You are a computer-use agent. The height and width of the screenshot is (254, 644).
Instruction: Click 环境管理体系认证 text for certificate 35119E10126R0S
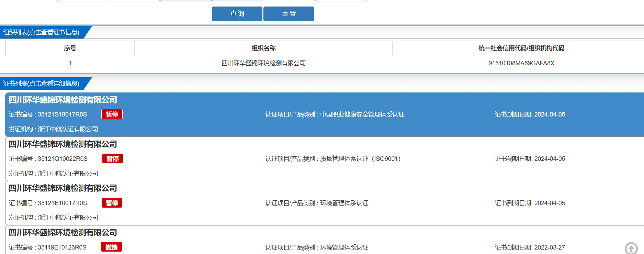point(344,247)
